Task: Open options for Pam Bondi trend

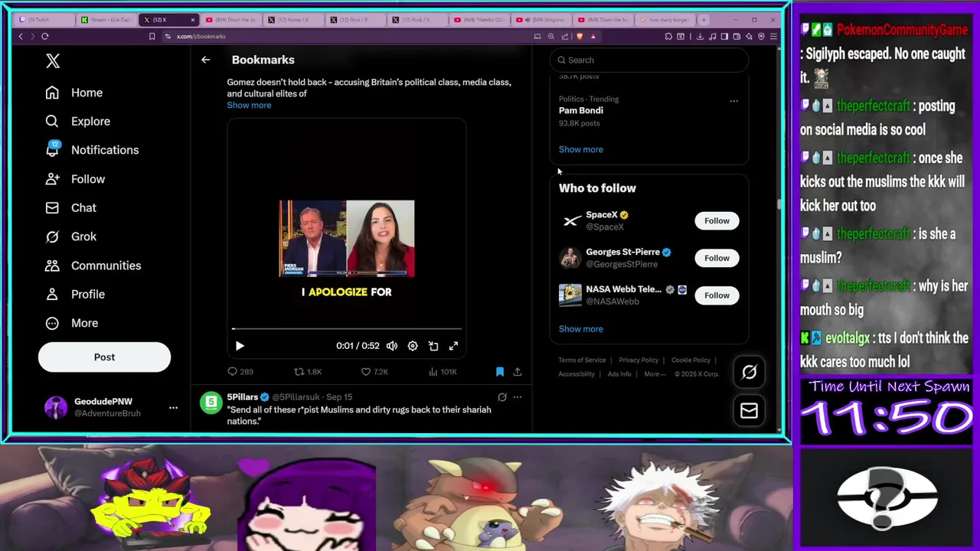Action: [x=733, y=101]
